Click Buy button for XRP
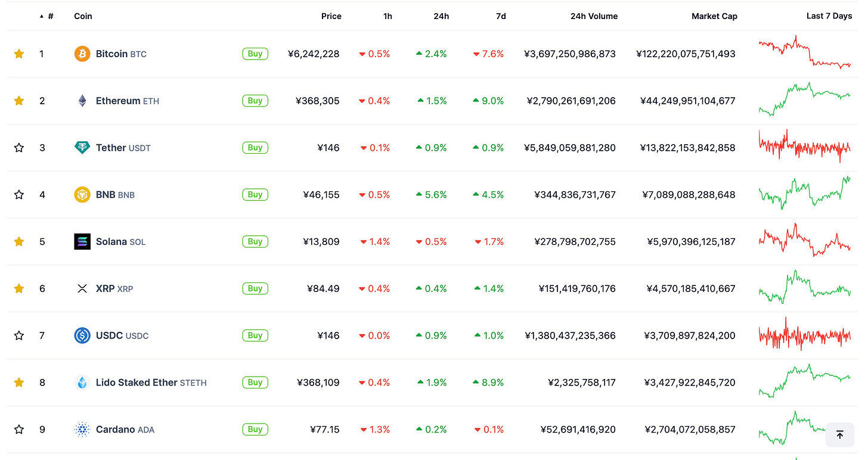The width and height of the screenshot is (868, 460). click(x=255, y=288)
